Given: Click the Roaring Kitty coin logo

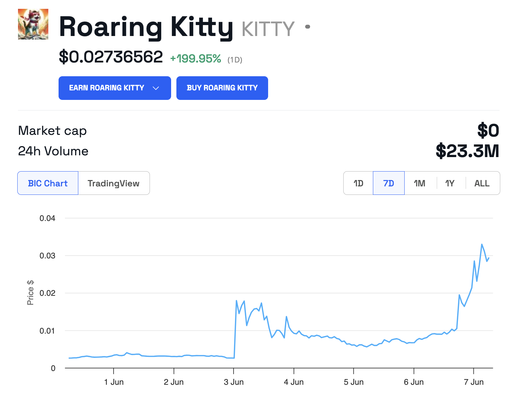Looking at the screenshot, I should coord(33,24).
